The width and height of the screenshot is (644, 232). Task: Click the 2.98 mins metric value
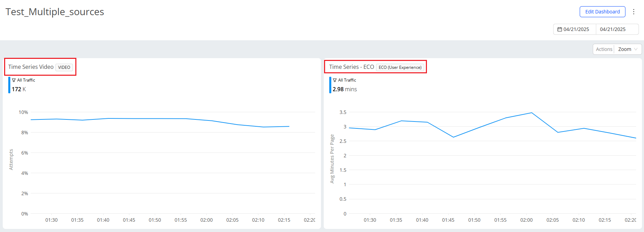345,89
